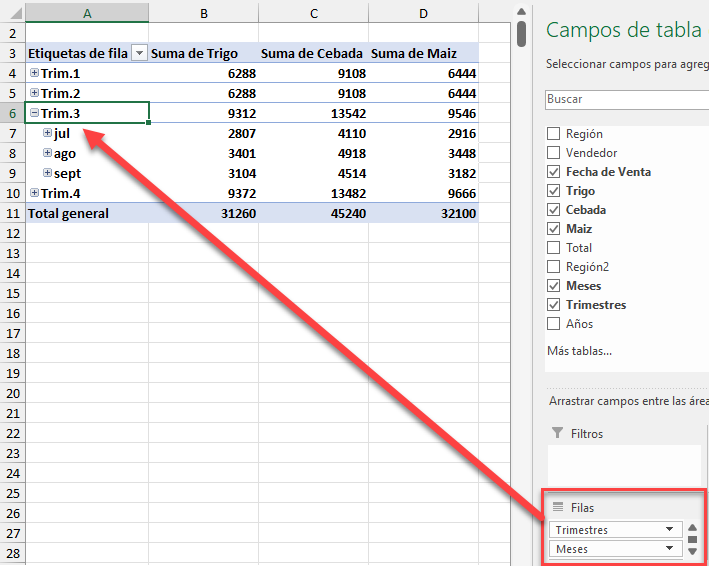Open the Meses field dropdown in Filas
709x566 pixels.
669,548
